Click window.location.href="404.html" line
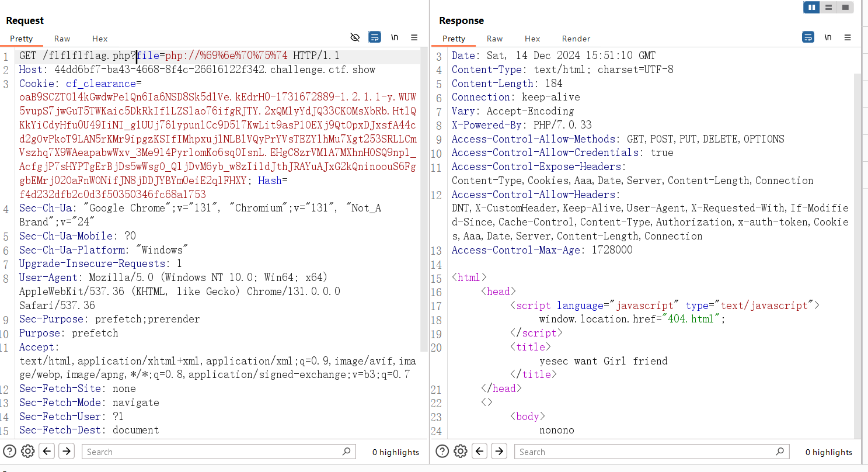The image size is (868, 472). (633, 319)
